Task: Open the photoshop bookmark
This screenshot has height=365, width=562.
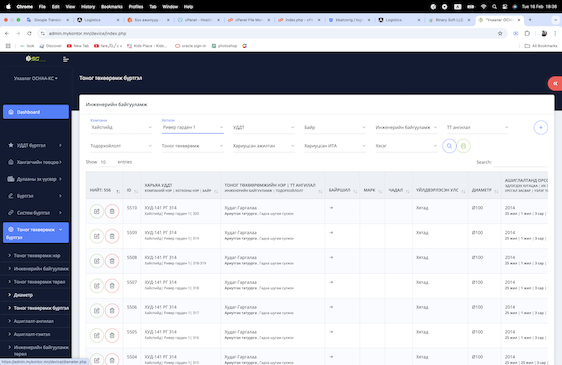Action: pos(224,46)
